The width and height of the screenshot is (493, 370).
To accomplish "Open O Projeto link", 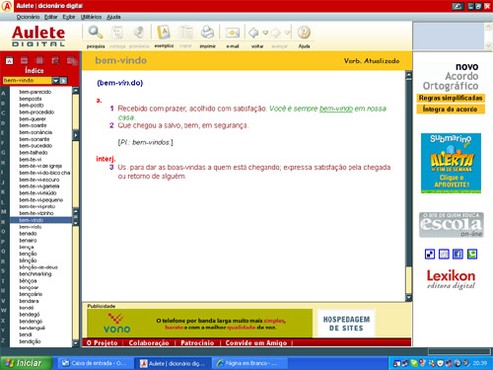I will (x=102, y=343).
